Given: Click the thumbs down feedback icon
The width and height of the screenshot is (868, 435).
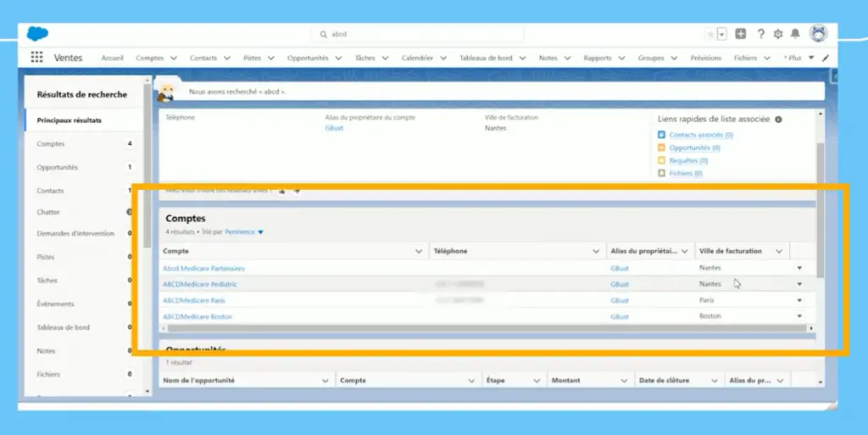Looking at the screenshot, I should tap(297, 191).
